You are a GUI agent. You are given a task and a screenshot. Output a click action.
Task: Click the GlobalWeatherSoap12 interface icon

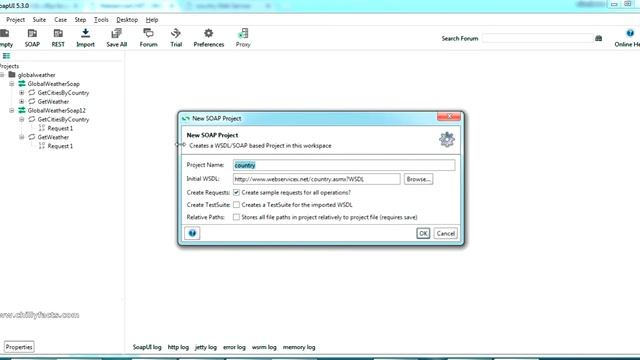tap(22, 110)
